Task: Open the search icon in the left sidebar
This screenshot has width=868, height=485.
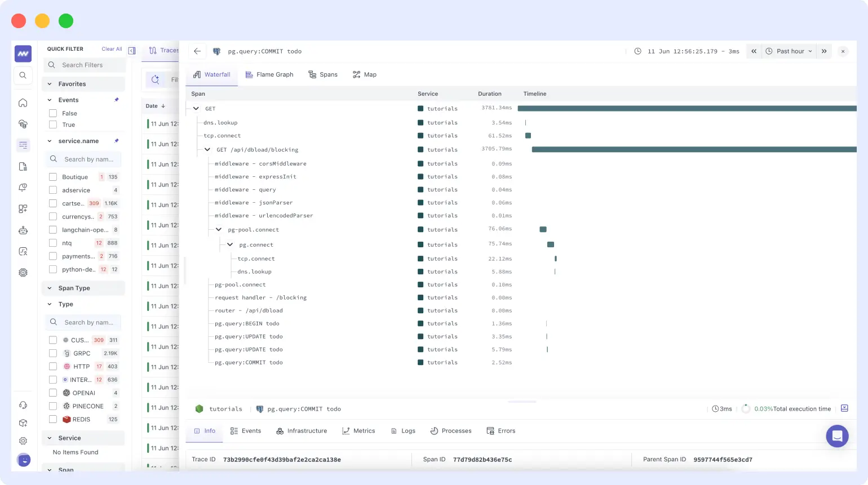Action: (23, 75)
